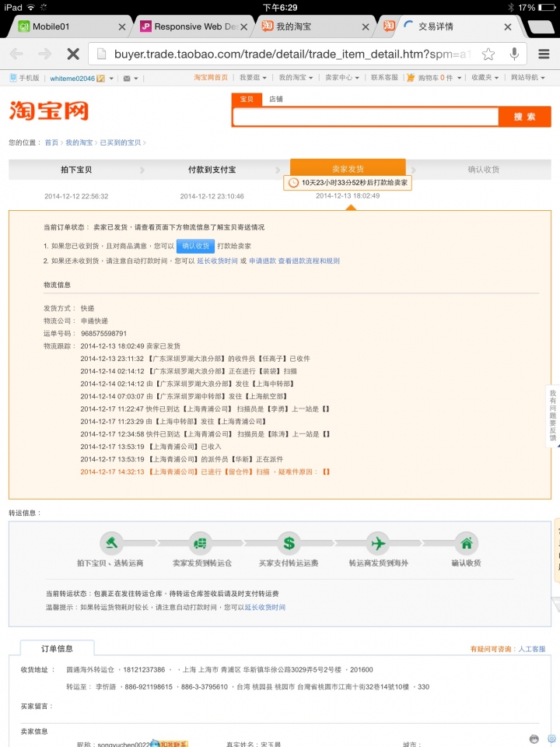The height and width of the screenshot is (747, 560).
Task: Stop page loading with the X button
Action: click(x=73, y=54)
